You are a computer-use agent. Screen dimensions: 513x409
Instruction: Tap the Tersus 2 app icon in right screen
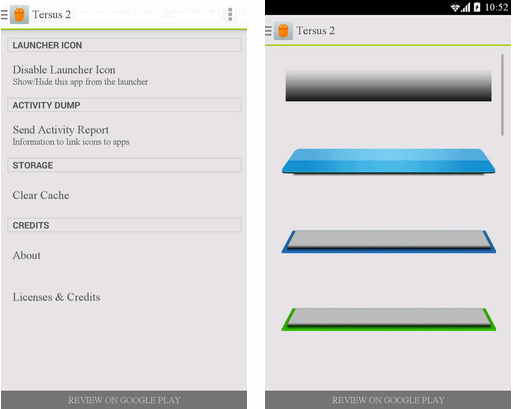click(283, 31)
